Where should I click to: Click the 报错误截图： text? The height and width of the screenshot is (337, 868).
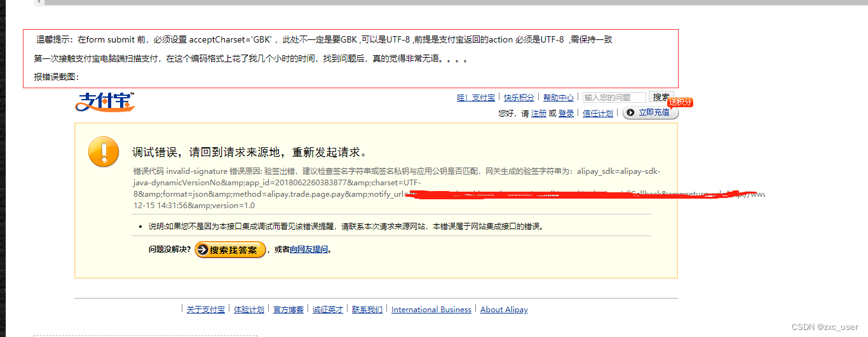(x=57, y=77)
